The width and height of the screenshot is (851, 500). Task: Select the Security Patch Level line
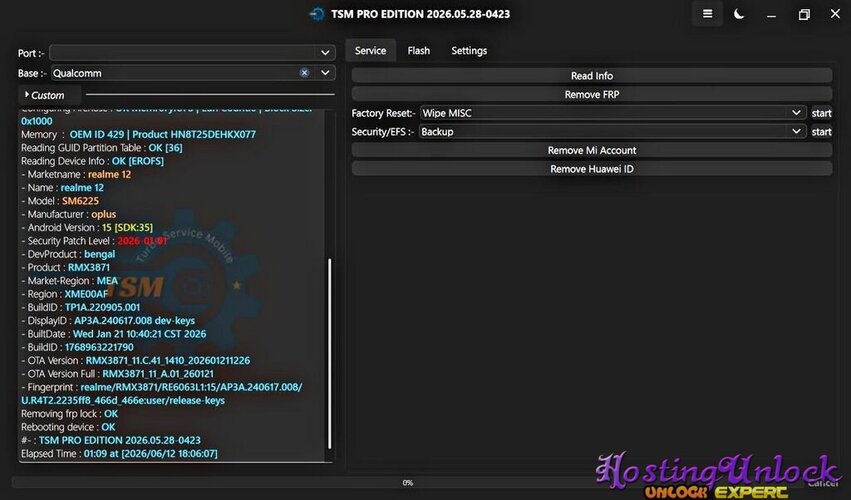pyautogui.click(x=94, y=240)
